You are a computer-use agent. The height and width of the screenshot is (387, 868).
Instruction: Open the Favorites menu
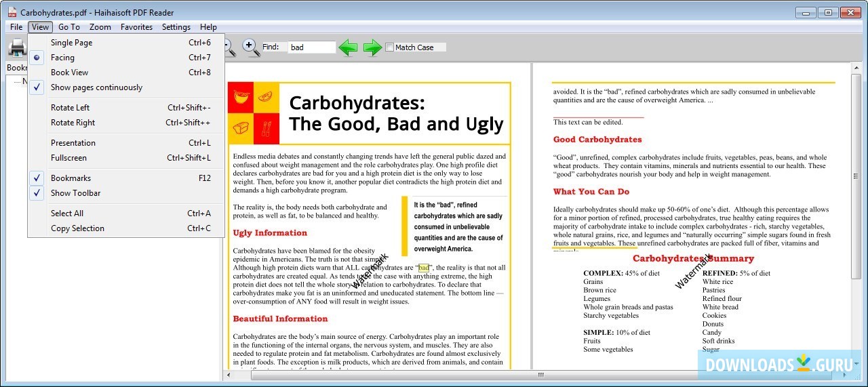pos(136,27)
